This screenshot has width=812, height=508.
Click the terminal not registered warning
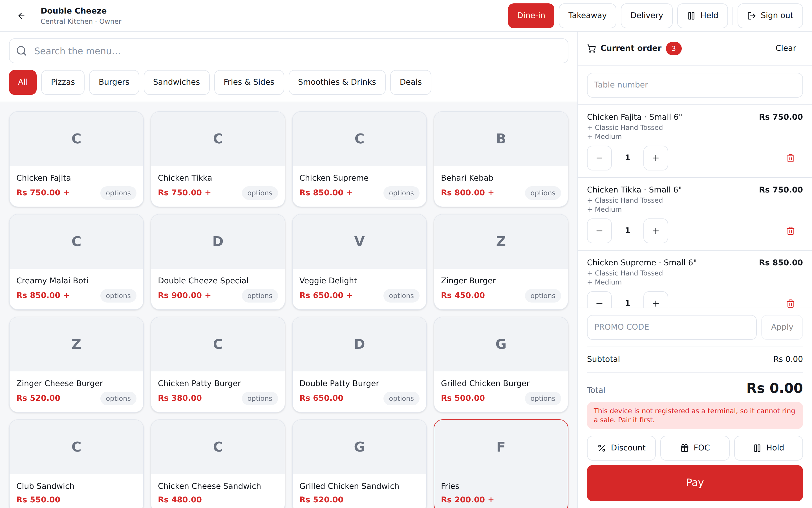pos(694,415)
